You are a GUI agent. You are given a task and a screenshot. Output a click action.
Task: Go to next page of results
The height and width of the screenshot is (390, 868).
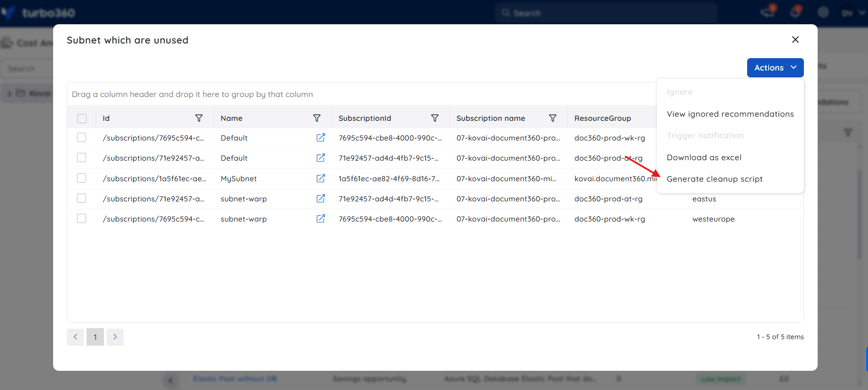coord(115,337)
